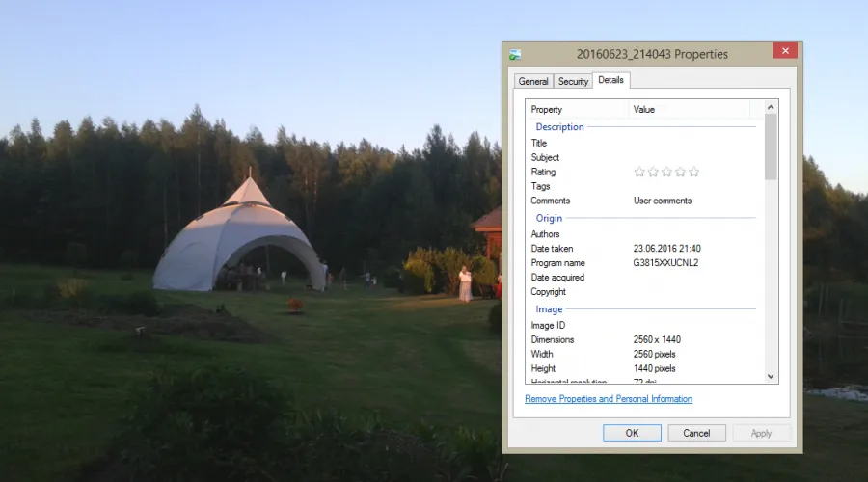
Task: Click the scrollbar up arrow
Action: [771, 107]
